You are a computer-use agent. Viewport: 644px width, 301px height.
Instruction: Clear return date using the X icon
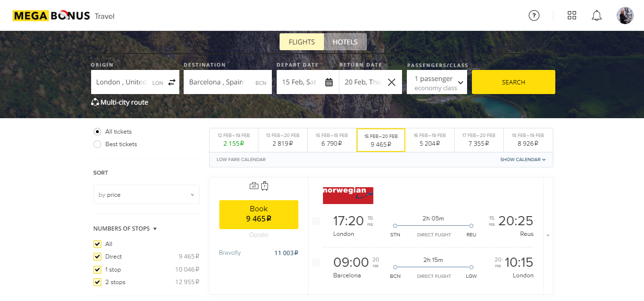(x=391, y=82)
